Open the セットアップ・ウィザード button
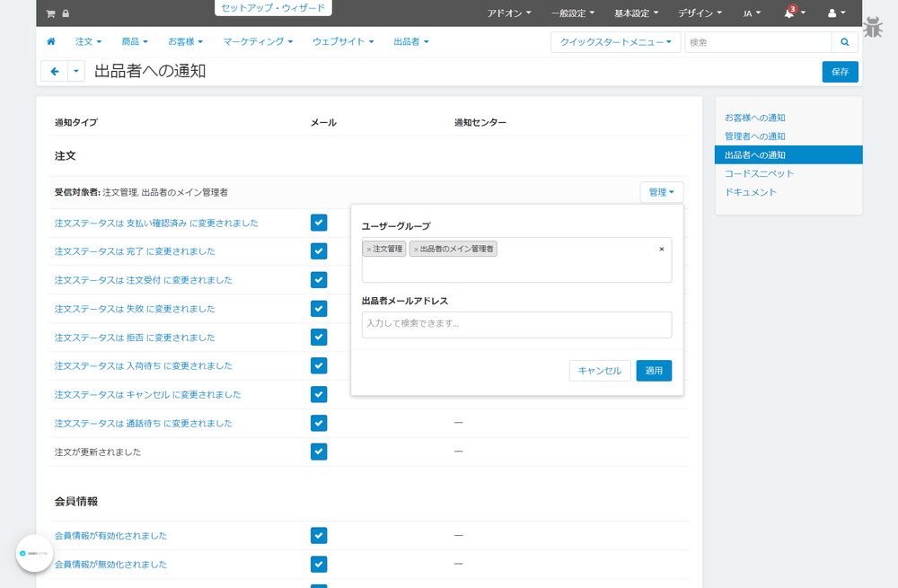 tap(273, 8)
